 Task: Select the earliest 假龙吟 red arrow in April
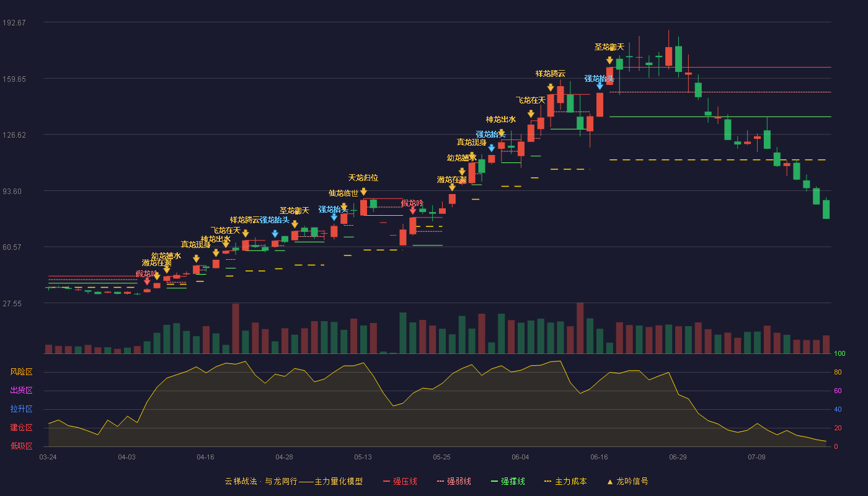click(147, 281)
